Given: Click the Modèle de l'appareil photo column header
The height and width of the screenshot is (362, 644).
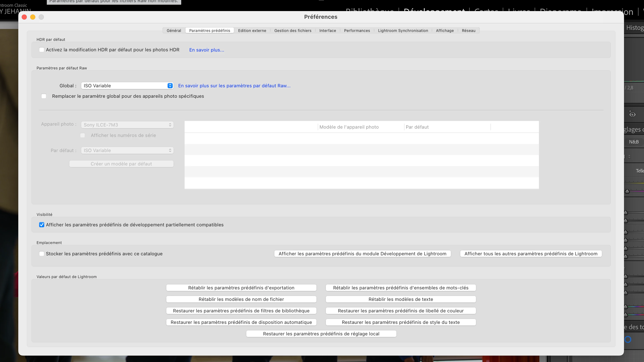Looking at the screenshot, I should pos(349,127).
